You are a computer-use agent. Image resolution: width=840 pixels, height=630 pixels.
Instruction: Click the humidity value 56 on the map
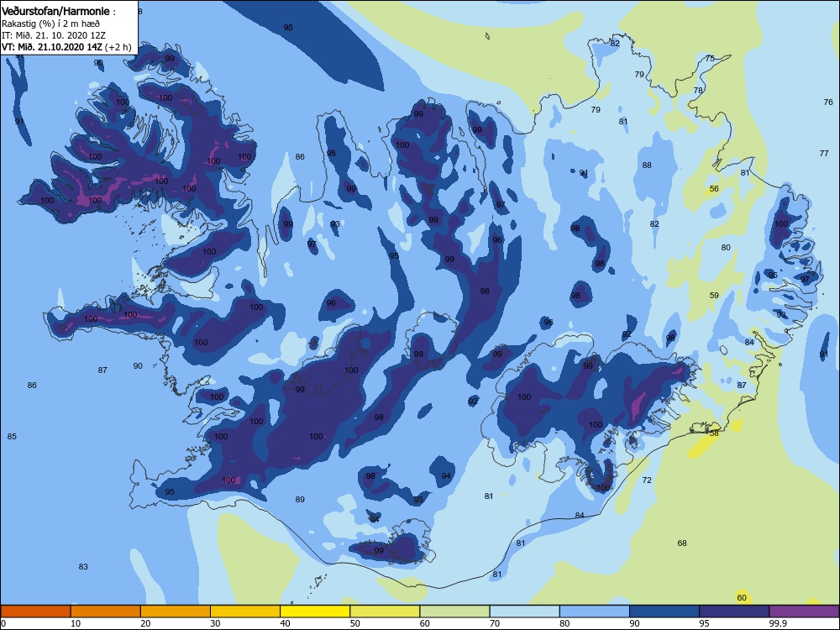(x=714, y=188)
